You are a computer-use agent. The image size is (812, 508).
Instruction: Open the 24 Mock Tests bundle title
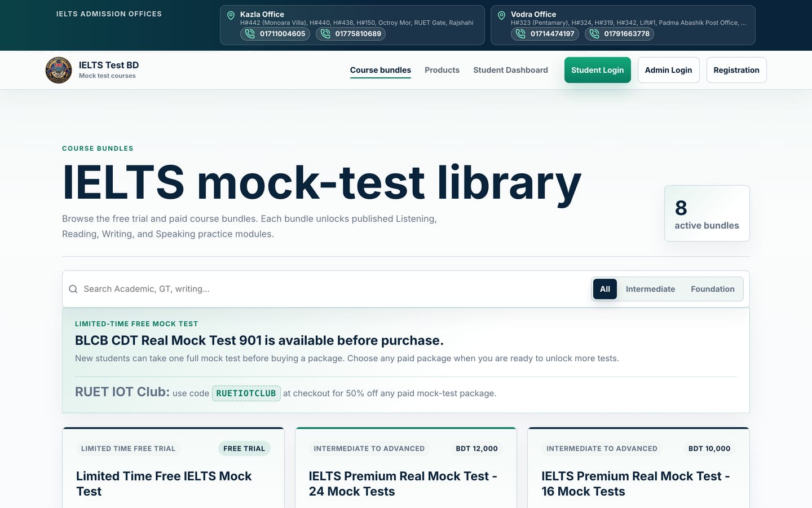click(x=403, y=484)
